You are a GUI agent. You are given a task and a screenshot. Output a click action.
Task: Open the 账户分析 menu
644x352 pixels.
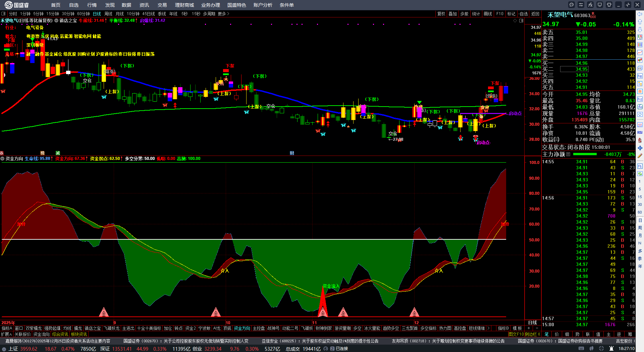(263, 5)
